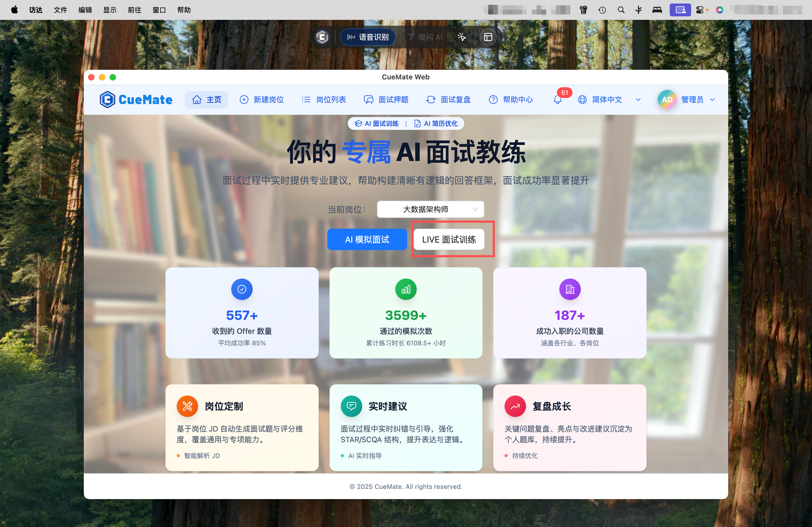Open 帮助中心 via the question mark icon
This screenshot has width=812, height=527.
coord(493,100)
